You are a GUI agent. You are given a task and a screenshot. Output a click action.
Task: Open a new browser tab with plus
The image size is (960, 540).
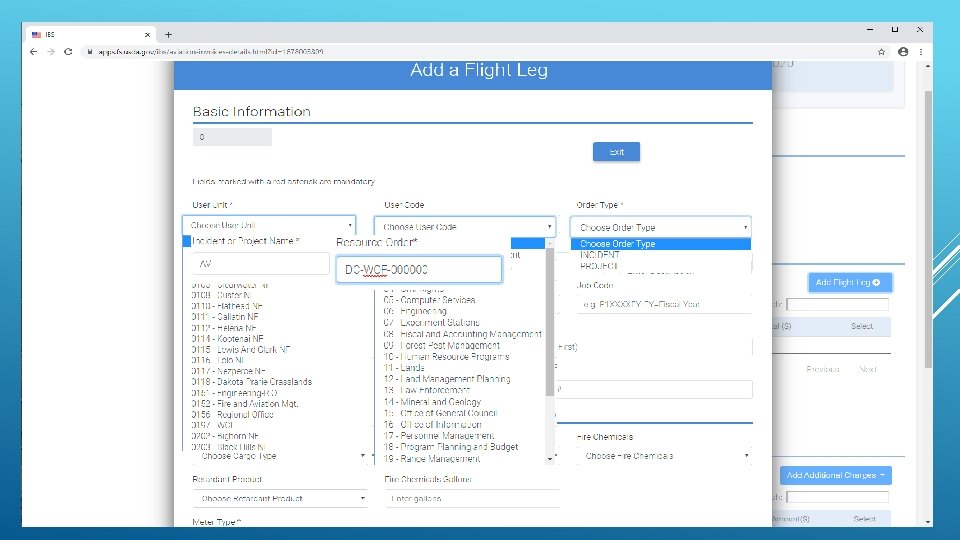click(x=168, y=35)
